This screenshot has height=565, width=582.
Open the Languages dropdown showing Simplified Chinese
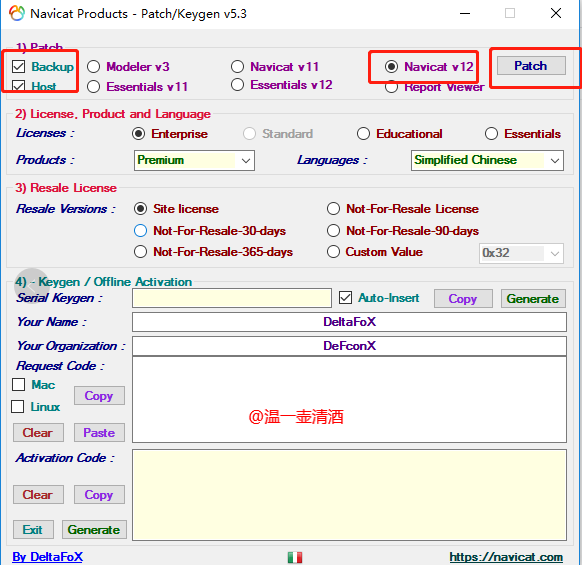tap(487, 160)
